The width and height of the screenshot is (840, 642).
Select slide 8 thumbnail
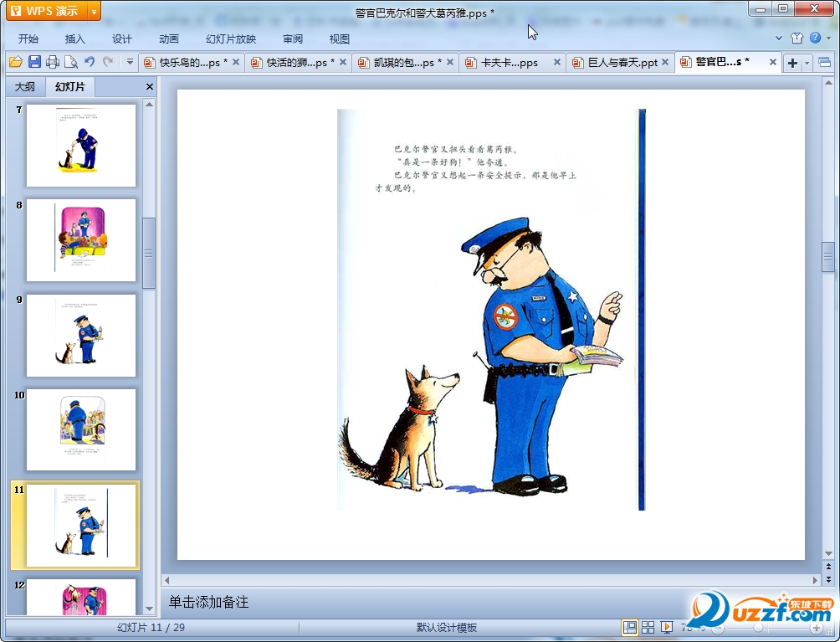pos(81,240)
